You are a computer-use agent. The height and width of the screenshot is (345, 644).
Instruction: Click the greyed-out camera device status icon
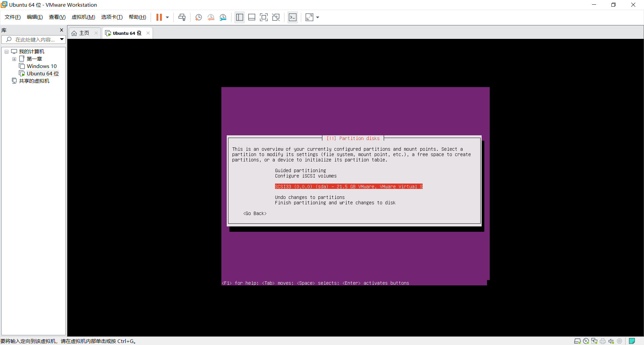point(620,341)
